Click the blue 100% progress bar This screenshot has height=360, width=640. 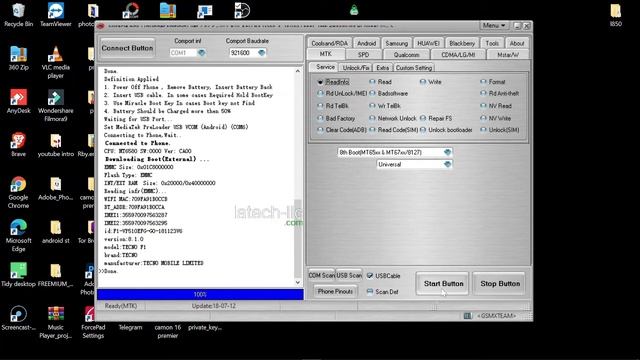[x=200, y=294]
